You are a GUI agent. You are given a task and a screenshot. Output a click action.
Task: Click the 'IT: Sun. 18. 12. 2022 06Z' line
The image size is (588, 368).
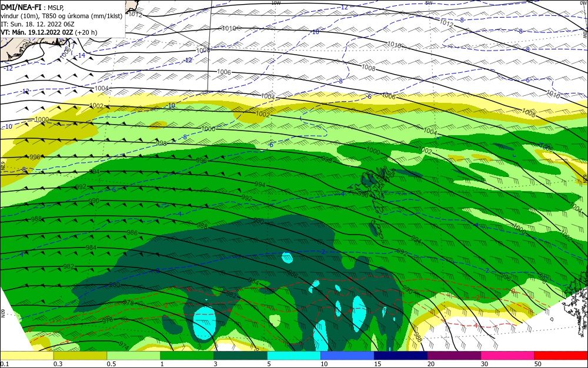38,24
